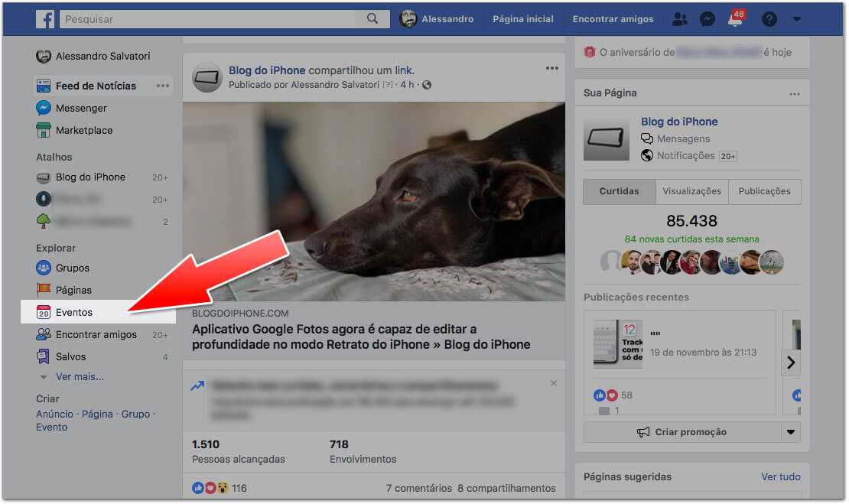Click 84 novas curtidas esta semana
Screen dimensions: 849x504
pos(691,239)
